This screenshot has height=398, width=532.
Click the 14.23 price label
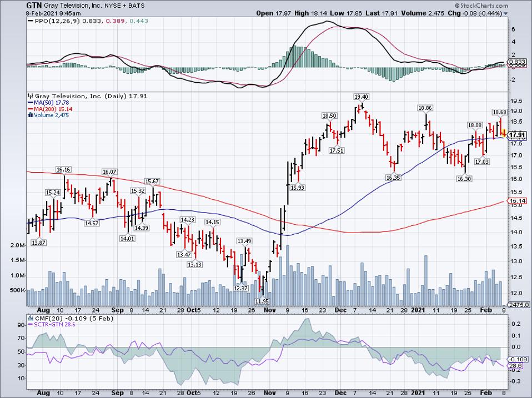[x=187, y=220]
